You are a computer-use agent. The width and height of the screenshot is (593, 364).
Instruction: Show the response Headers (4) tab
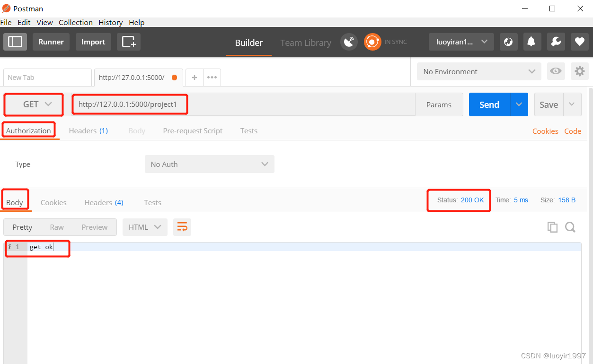[x=104, y=202]
